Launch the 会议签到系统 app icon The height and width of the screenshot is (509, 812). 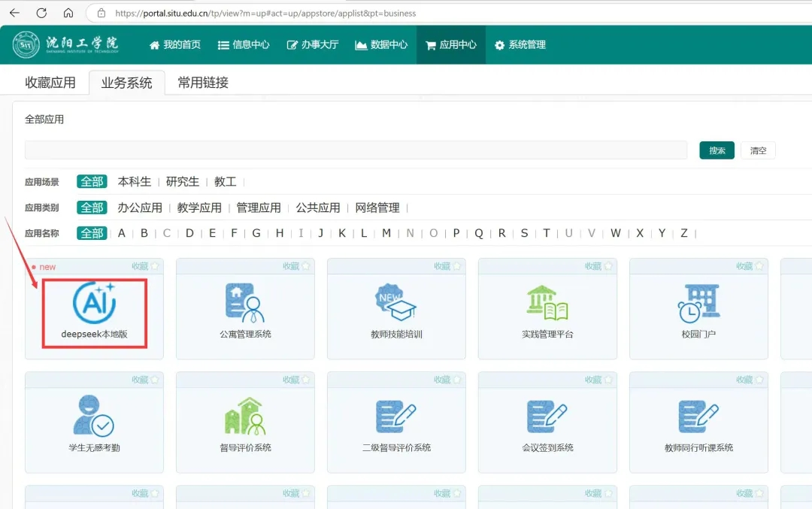tap(547, 417)
